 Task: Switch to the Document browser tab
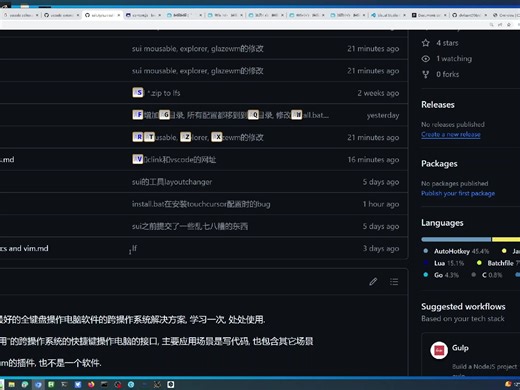tap(428, 15)
